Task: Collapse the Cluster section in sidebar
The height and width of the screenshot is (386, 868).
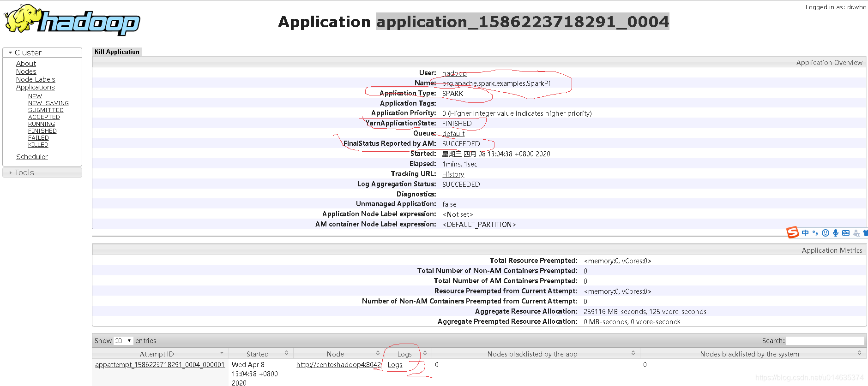Action: pyautogui.click(x=42, y=53)
